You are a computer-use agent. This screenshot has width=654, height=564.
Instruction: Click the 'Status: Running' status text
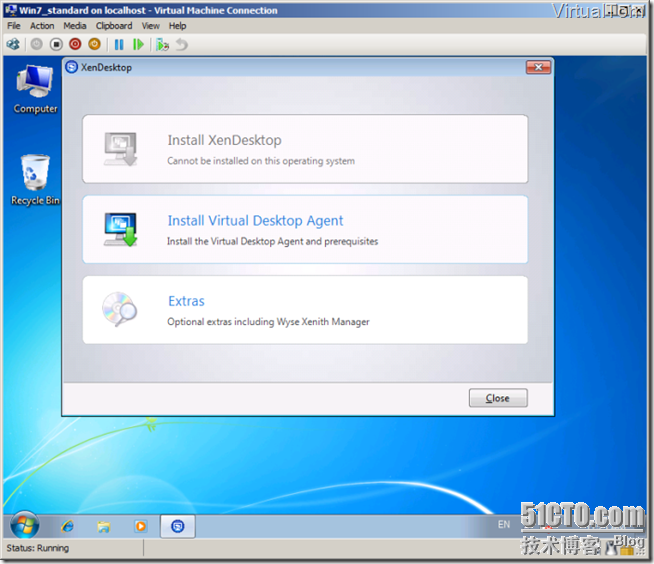(x=38, y=548)
